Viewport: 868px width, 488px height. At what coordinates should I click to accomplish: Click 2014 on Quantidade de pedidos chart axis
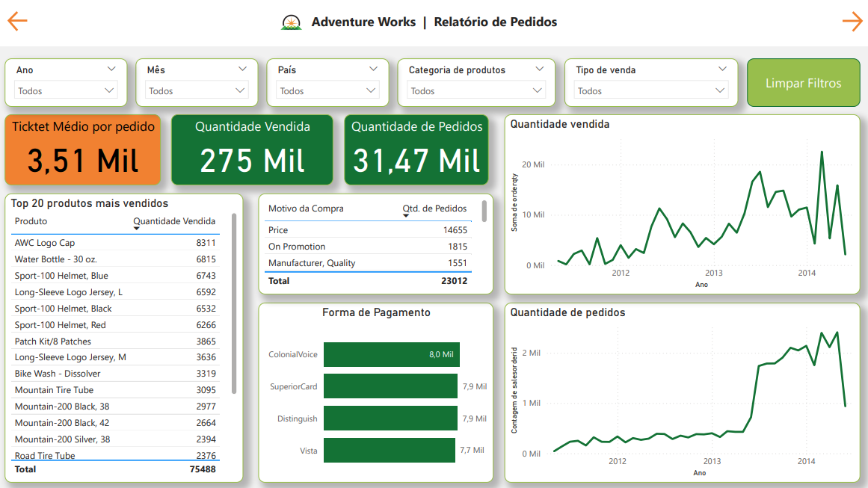(x=806, y=461)
